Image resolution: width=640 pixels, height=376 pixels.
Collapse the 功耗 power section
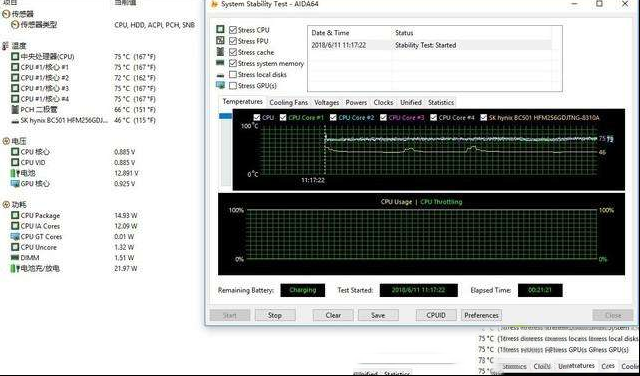point(6,205)
